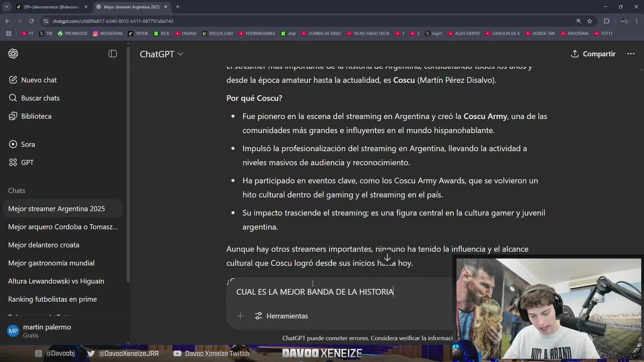This screenshot has height=362, width=644.
Task: Reload the page
Action: pyautogui.click(x=31, y=21)
